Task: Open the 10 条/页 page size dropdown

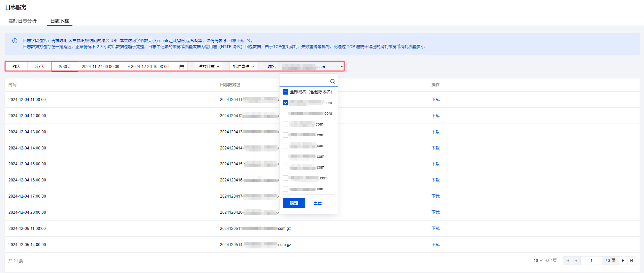Action: pyautogui.click(x=538, y=261)
